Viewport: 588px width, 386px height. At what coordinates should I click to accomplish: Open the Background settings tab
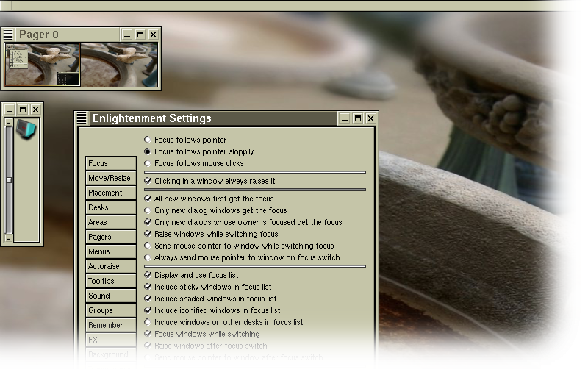[x=111, y=354]
